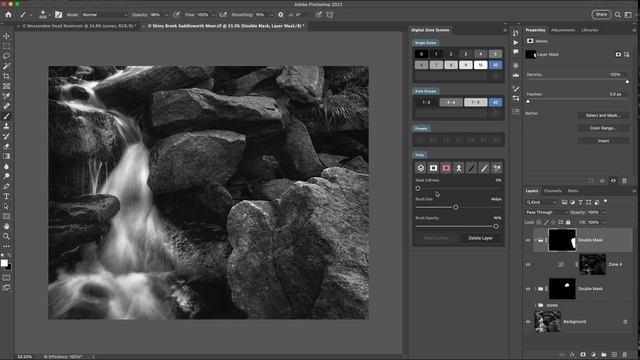Hide the Background layer
Screen dimensions: 640x360
point(528,322)
